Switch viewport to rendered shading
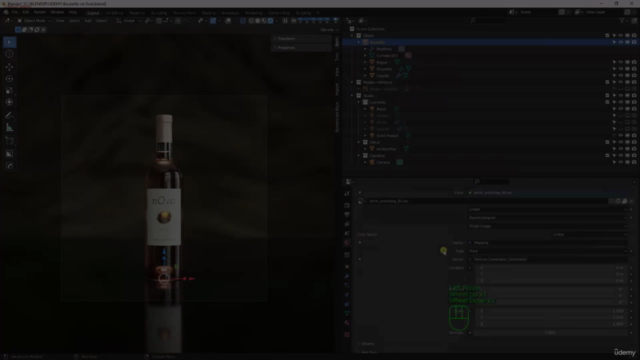Screen dimensions: 640x360 270,21
